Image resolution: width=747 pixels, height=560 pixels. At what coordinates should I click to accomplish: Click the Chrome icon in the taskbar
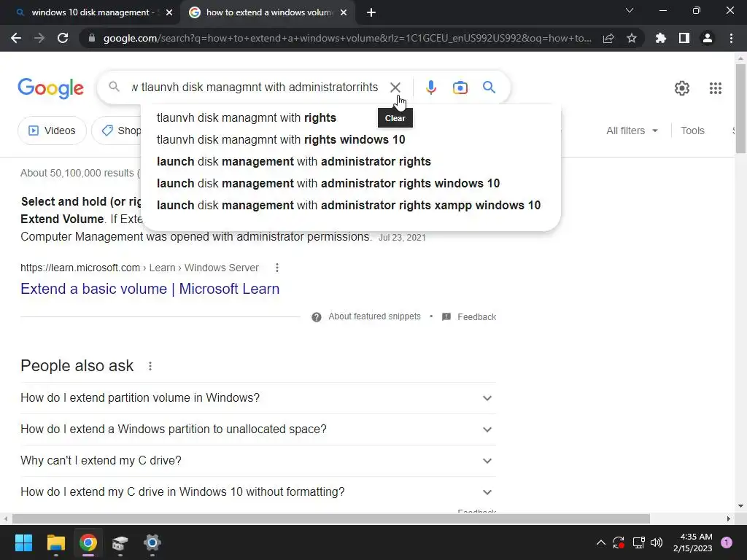pyautogui.click(x=88, y=542)
